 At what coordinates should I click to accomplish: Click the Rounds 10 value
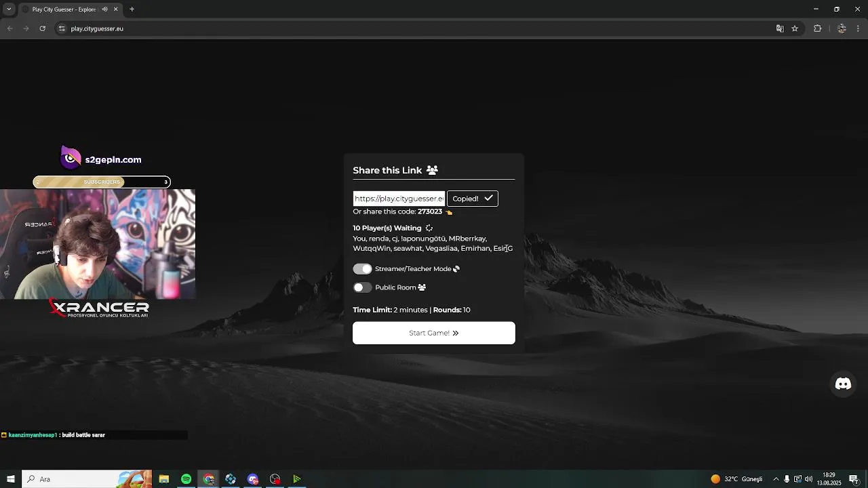coord(467,310)
